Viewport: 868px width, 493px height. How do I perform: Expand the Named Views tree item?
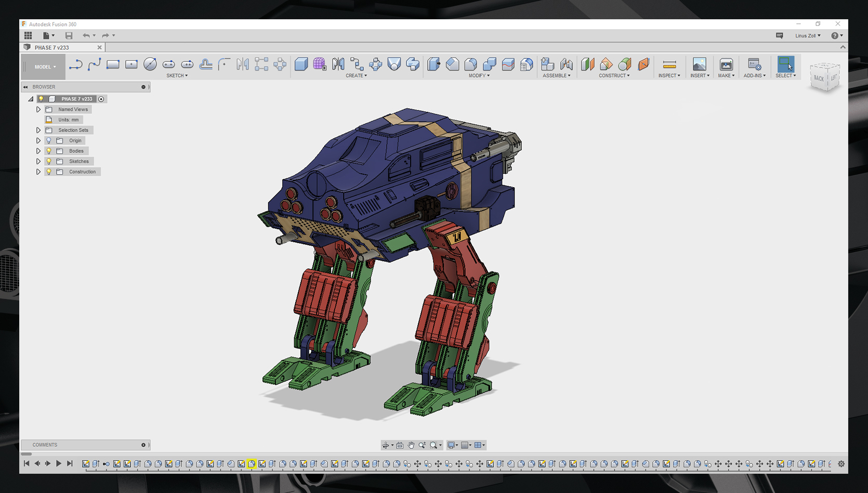tap(38, 109)
